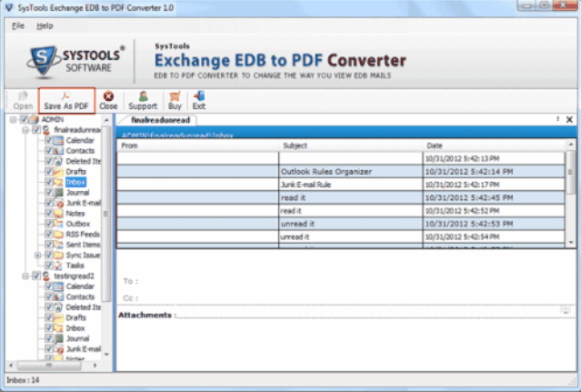
Task: Toggle the RSS Feeds checkbox
Action: 48,234
